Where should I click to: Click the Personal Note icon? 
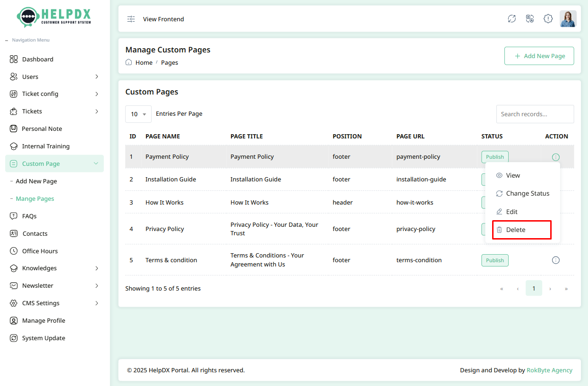pyautogui.click(x=14, y=129)
